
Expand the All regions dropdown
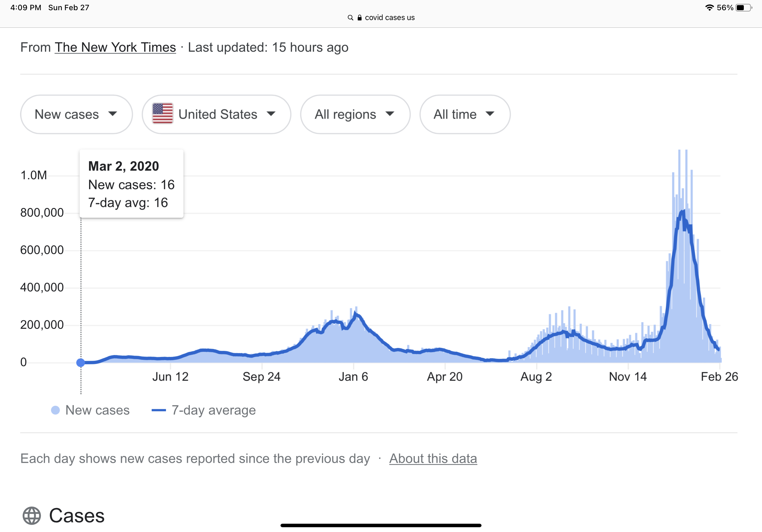click(x=355, y=115)
